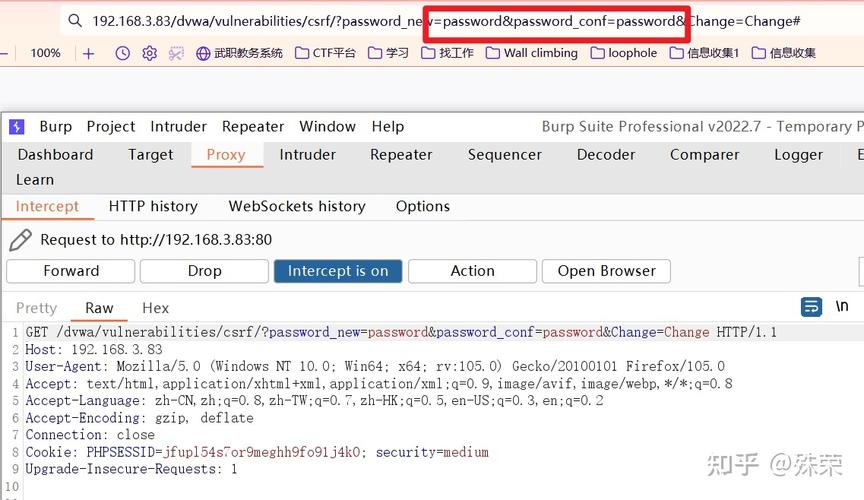Screen dimensions: 864x500
Task: Toggle the Intercept is on button
Action: [x=338, y=271]
